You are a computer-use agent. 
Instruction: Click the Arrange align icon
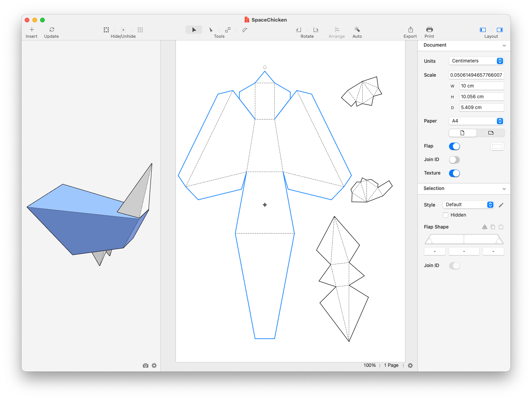337,30
